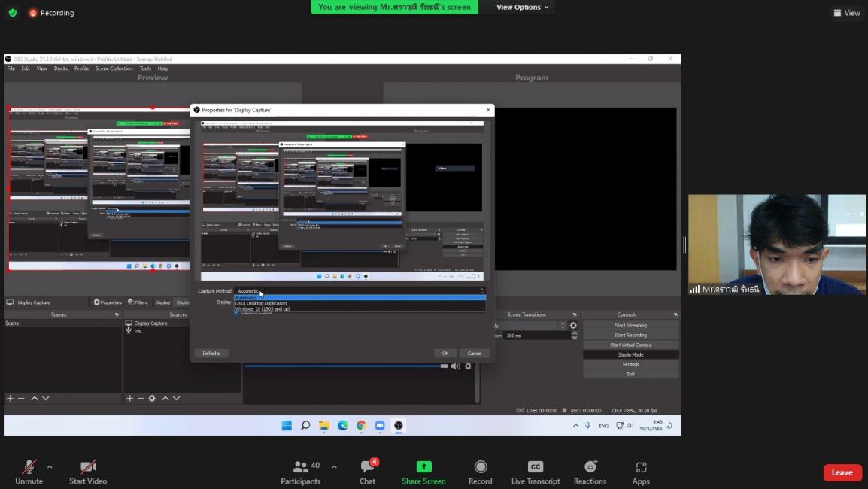
Task: Open Zoom Reactions
Action: click(x=590, y=472)
